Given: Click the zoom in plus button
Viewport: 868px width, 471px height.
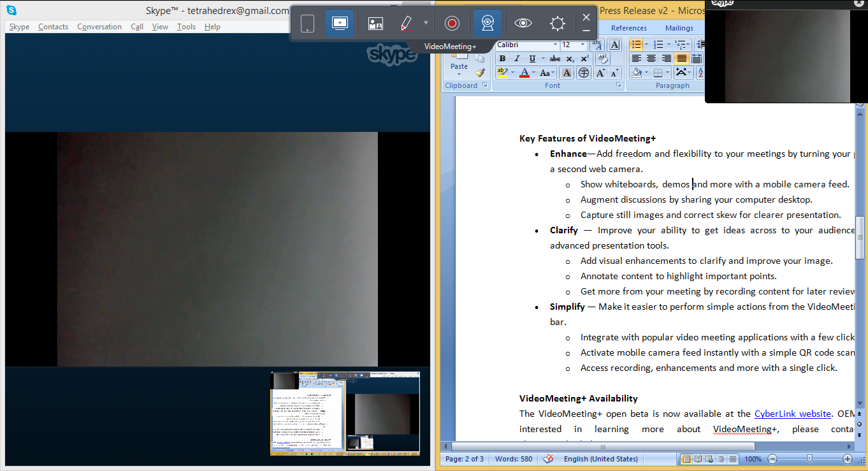Looking at the screenshot, I should pos(847,459).
